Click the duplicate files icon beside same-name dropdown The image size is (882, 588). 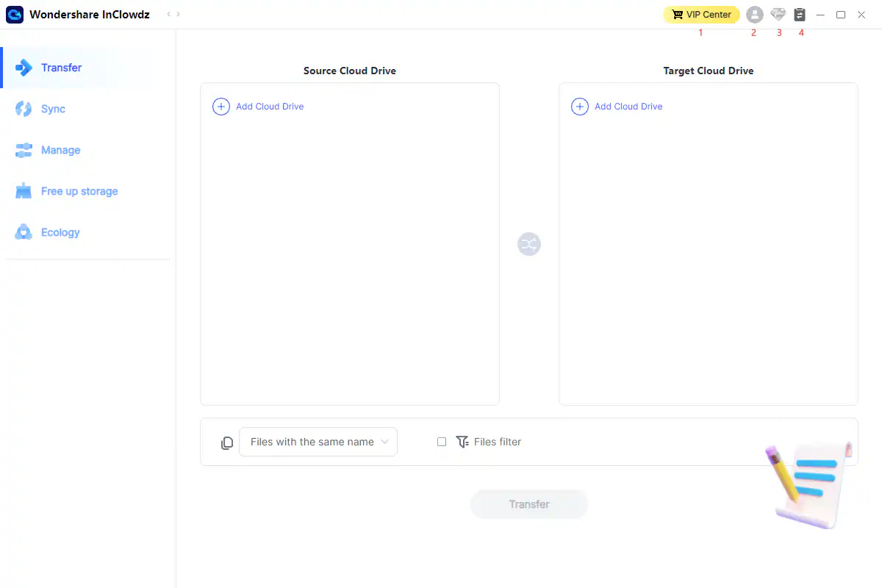[227, 442]
